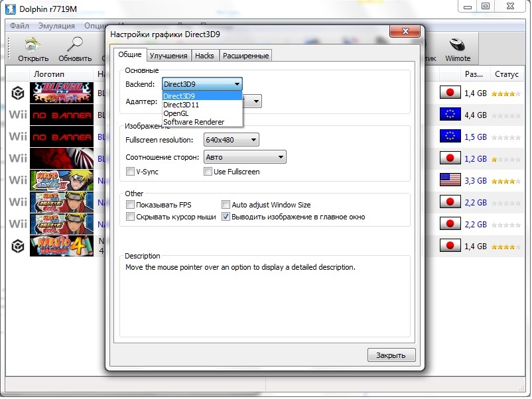This screenshot has height=399, width=532.
Task: Maximize the Dolphin main window
Action: (x=486, y=7)
